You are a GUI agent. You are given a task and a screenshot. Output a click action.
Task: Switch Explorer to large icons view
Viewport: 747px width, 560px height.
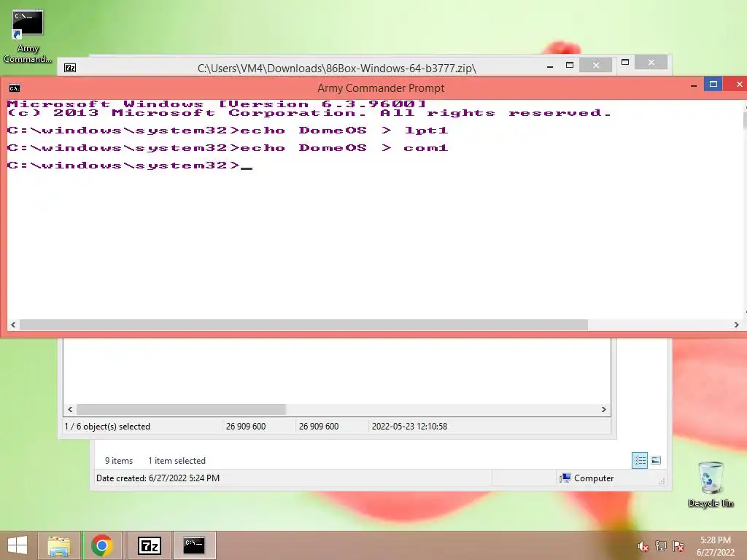coord(656,460)
